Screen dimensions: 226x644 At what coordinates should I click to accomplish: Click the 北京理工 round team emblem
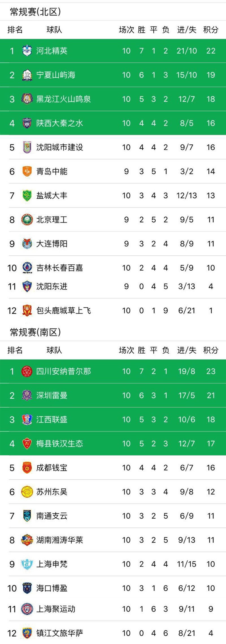[x=27, y=220]
